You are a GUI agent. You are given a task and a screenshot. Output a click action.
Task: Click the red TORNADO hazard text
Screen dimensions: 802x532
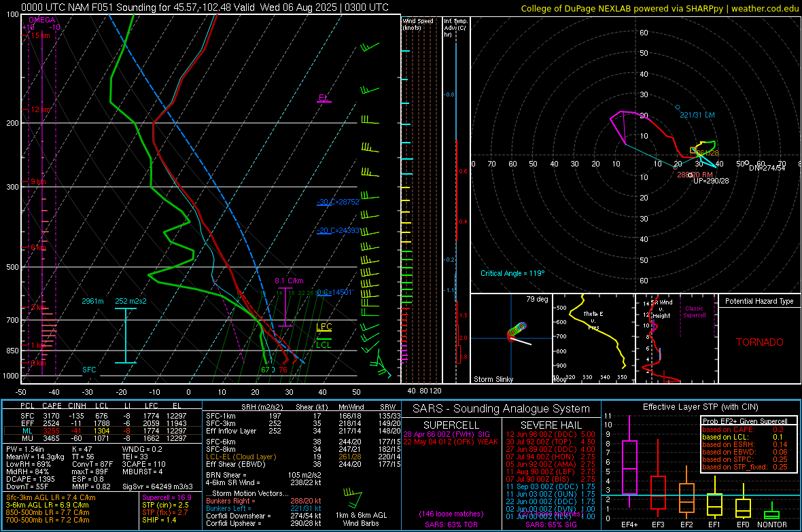760,342
